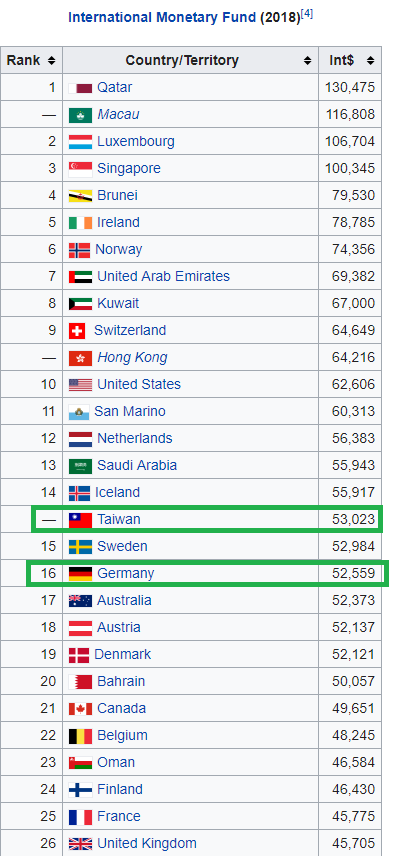Click the United Kingdom flag icon

80,844
